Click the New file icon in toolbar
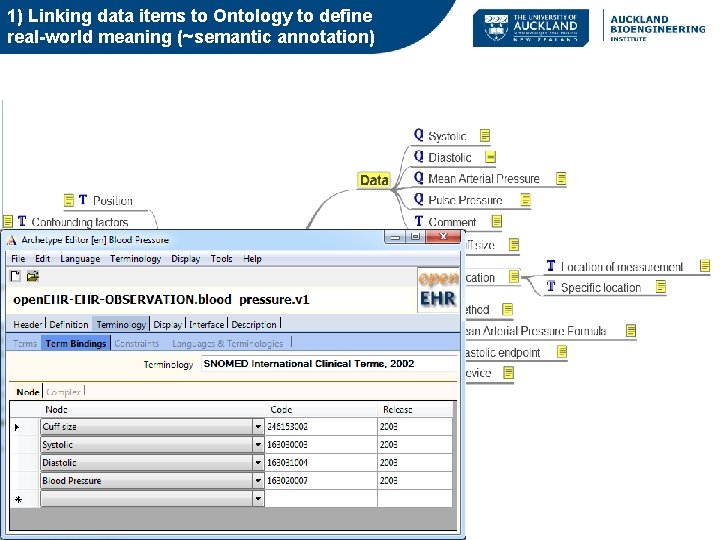This screenshot has width=720, height=540. point(15,276)
